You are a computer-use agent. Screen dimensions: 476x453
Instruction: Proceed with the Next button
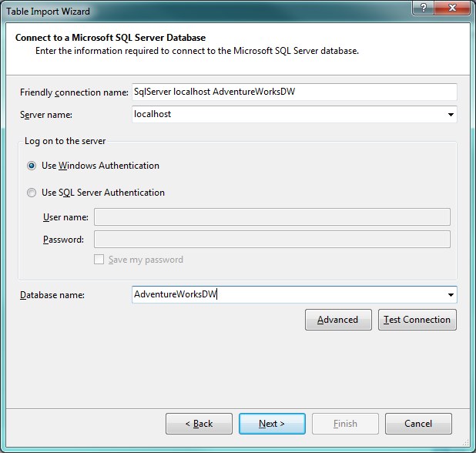[x=272, y=424]
